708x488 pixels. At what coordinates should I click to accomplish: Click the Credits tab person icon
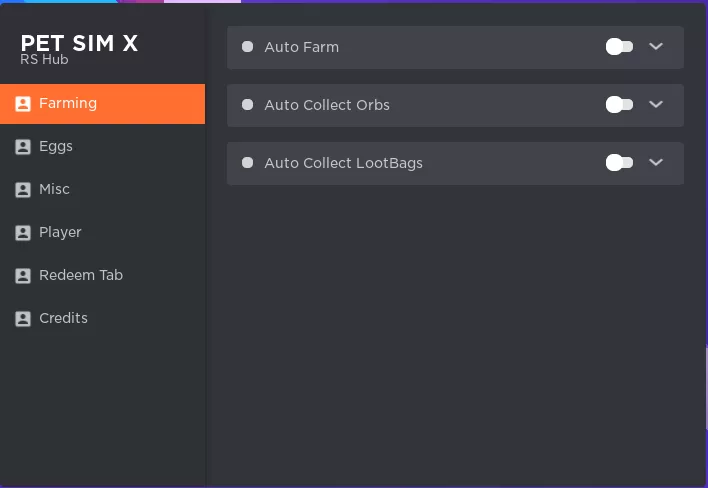pyautogui.click(x=23, y=319)
